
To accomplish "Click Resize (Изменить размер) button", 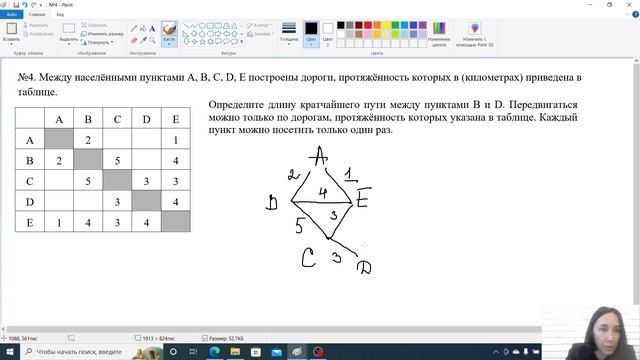I will [x=102, y=34].
